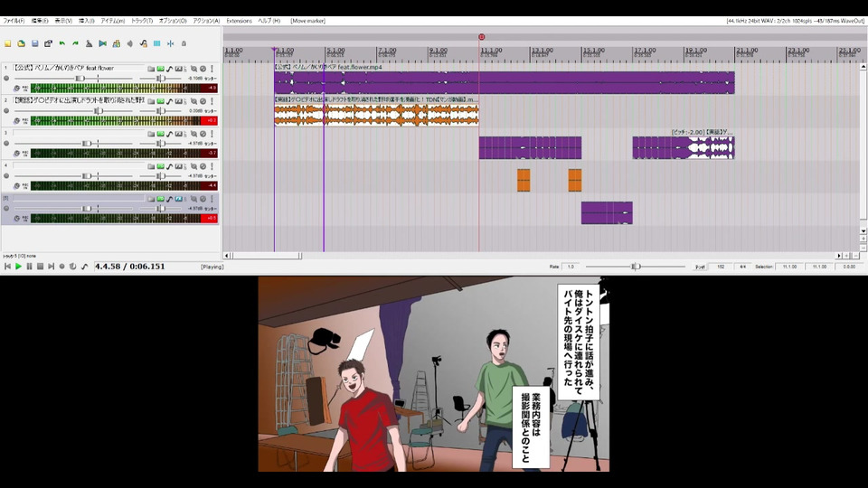This screenshot has width=868, height=488.
Task: Click the red marker on the timeline ruler
Action: pyautogui.click(x=482, y=37)
